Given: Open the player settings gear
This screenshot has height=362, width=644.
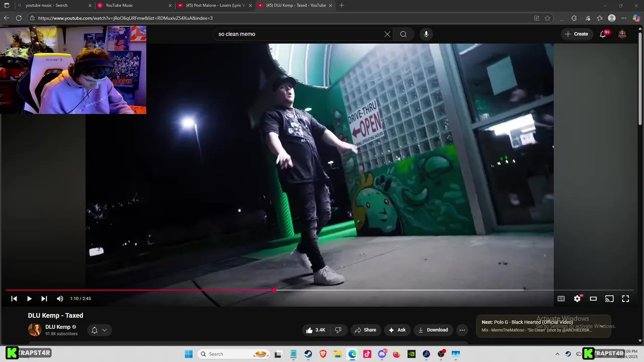Looking at the screenshot, I should point(577,299).
